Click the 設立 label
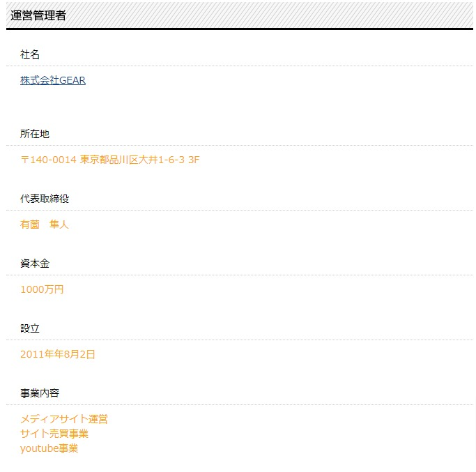 coord(30,328)
